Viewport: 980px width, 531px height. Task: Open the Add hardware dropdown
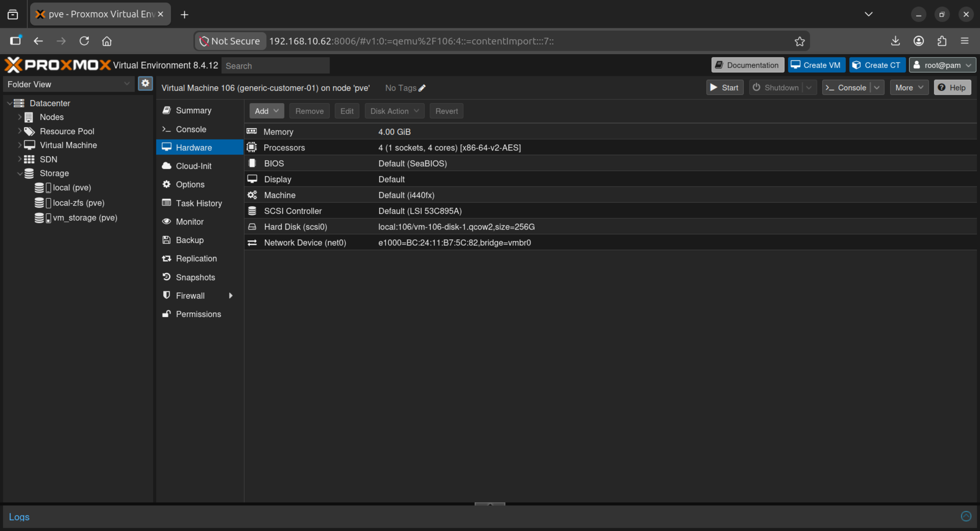coord(267,111)
